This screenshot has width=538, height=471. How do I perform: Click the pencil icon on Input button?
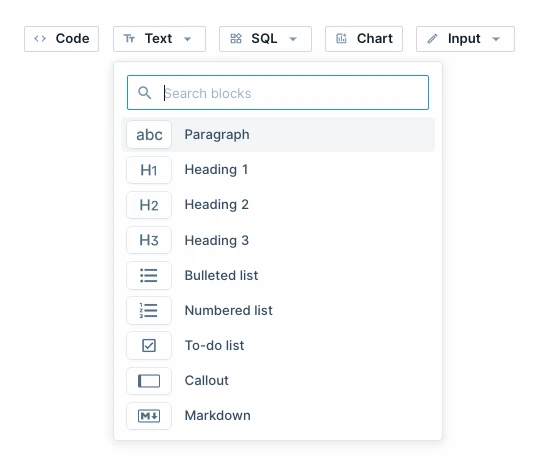(432, 38)
